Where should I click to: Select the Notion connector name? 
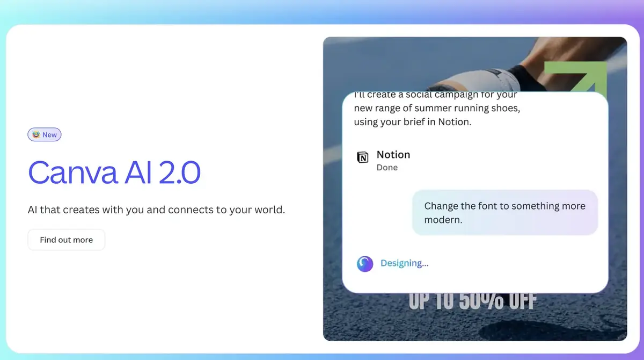393,155
